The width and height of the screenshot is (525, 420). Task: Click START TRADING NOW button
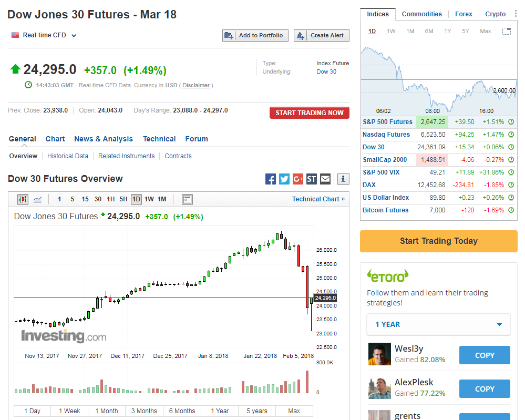coord(310,113)
